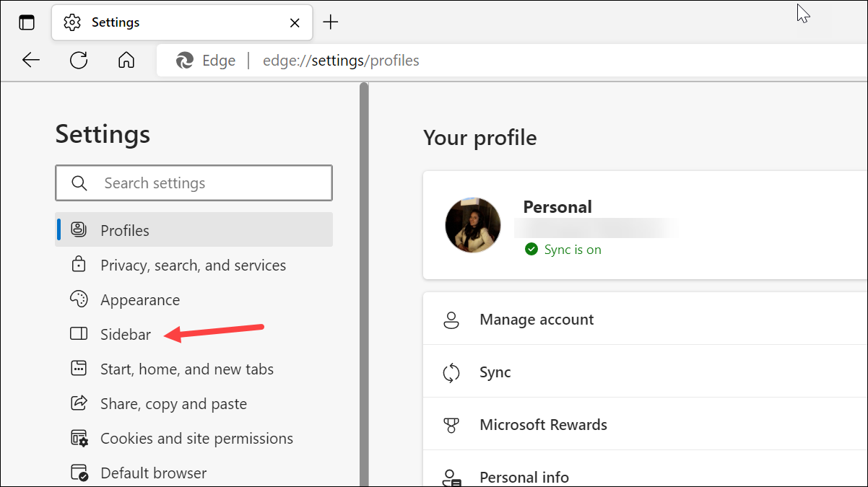Click the Your profile heading
Screen dimensions: 868x487
pyautogui.click(x=480, y=138)
